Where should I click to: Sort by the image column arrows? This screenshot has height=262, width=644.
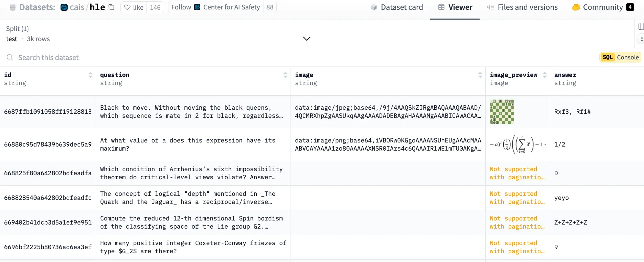[x=480, y=75]
